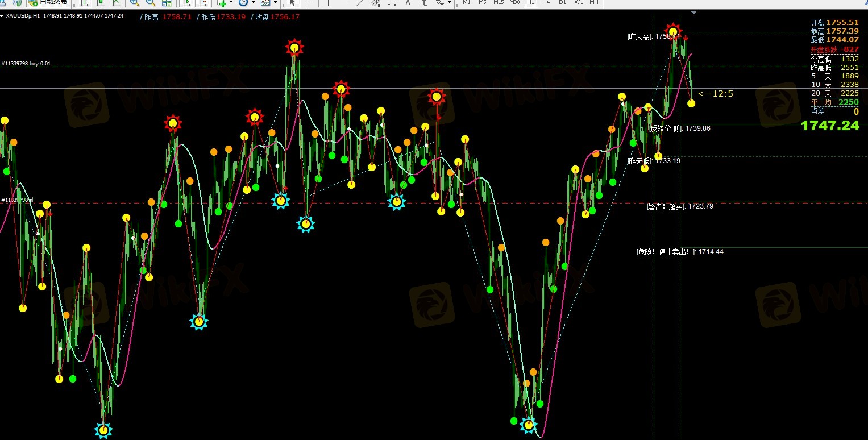Click the zoom in magnifier icon

[x=135, y=3]
